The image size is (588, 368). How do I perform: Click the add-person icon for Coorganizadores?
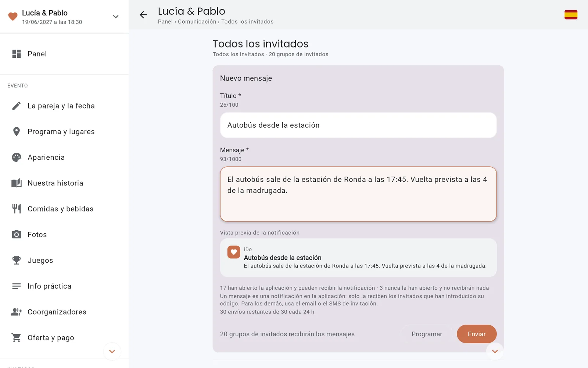tap(17, 312)
